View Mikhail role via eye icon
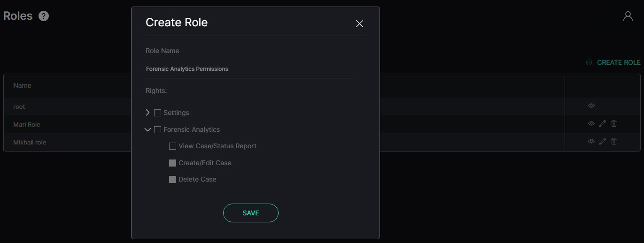Screen dimensions: 644x243 591,141
